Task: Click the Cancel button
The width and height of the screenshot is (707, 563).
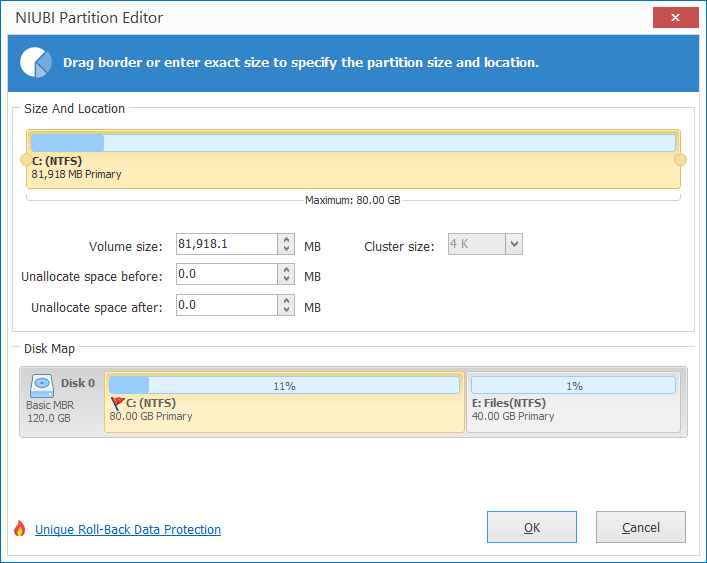Action: pos(641,527)
